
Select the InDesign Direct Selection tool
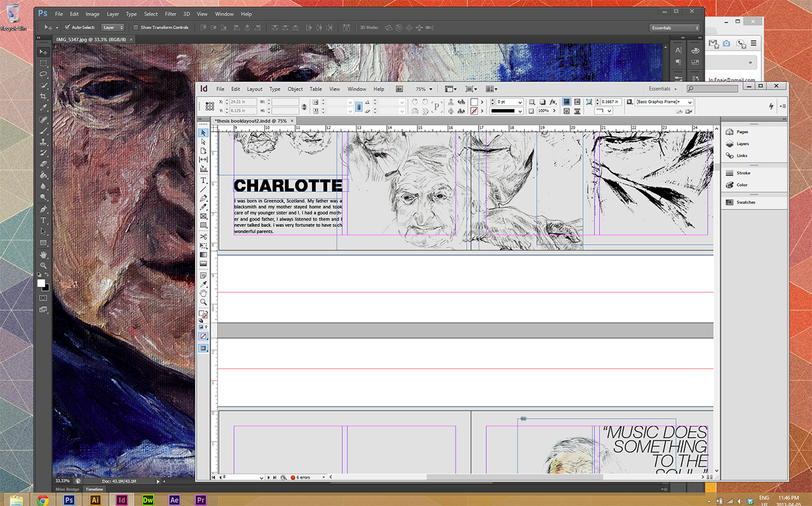(x=204, y=142)
